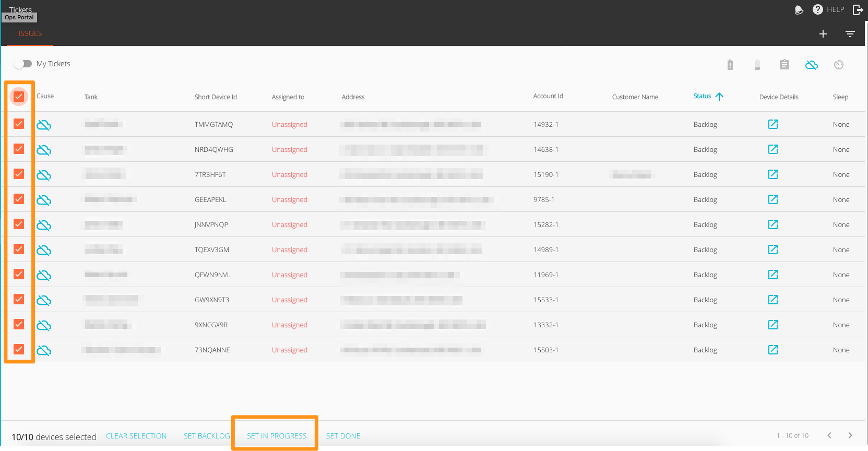
Task: Select the sleep timer filter icon
Action: pos(839,65)
